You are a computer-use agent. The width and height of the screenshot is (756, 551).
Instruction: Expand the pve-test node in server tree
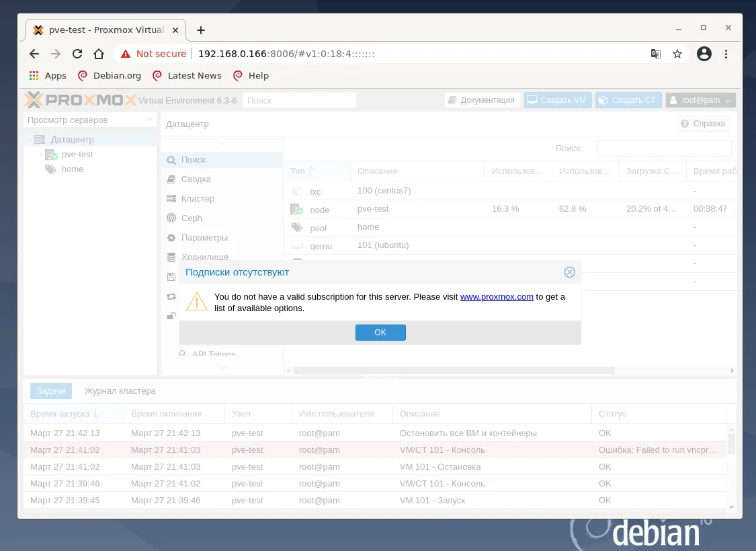click(41, 154)
